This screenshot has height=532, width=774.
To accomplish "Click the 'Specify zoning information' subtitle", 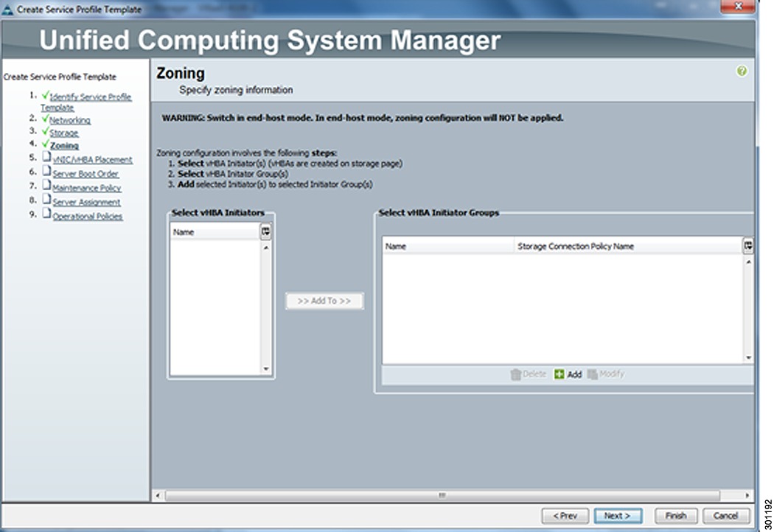I will [236, 90].
